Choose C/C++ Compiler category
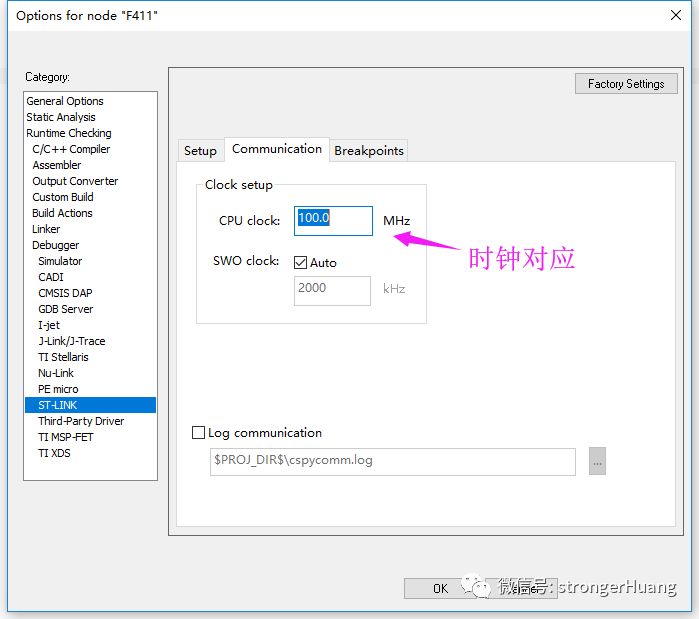The image size is (699, 619). (x=71, y=149)
